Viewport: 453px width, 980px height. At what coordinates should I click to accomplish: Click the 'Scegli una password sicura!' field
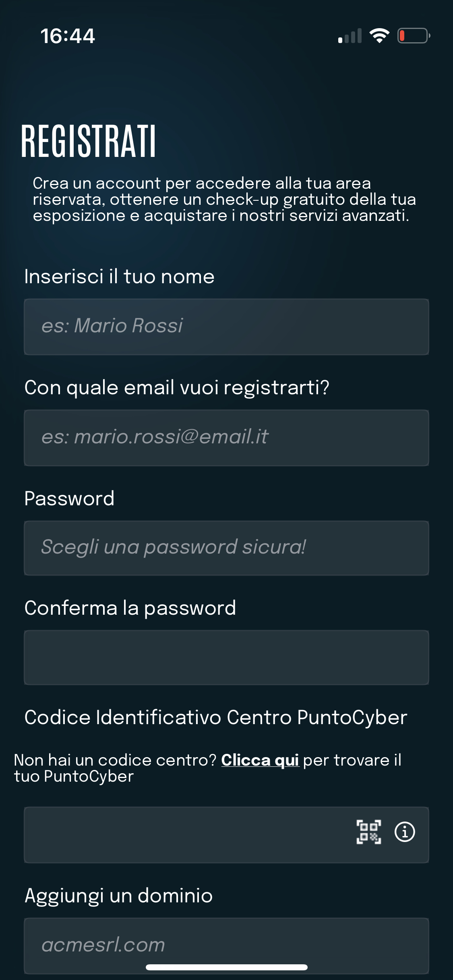226,548
